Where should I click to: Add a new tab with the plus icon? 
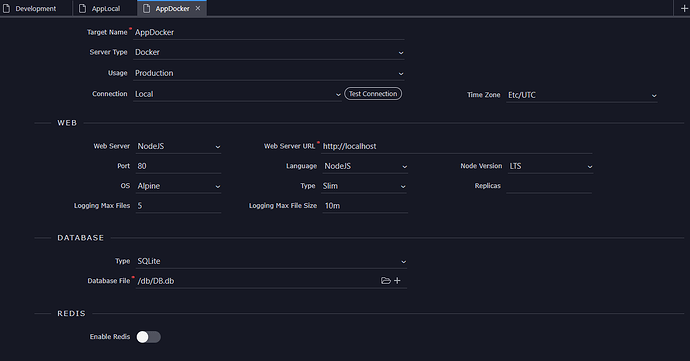point(684,8)
